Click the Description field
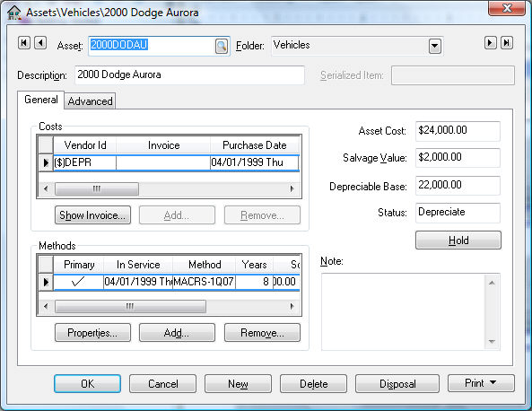Screen dimensions: 532x411 189,75
